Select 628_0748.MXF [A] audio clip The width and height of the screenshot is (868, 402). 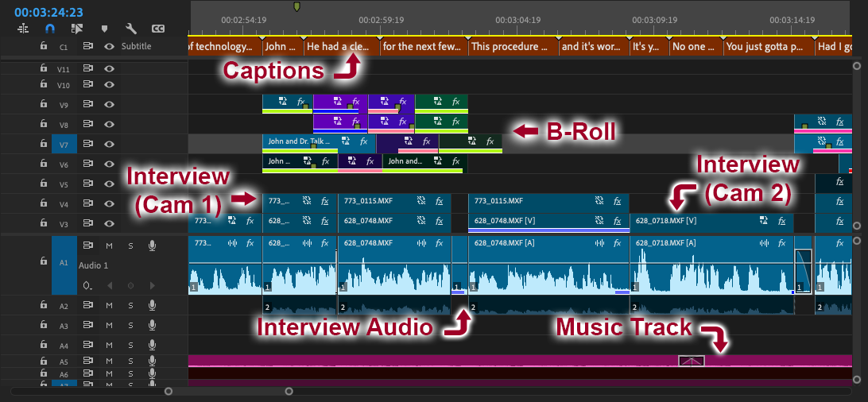click(548, 265)
